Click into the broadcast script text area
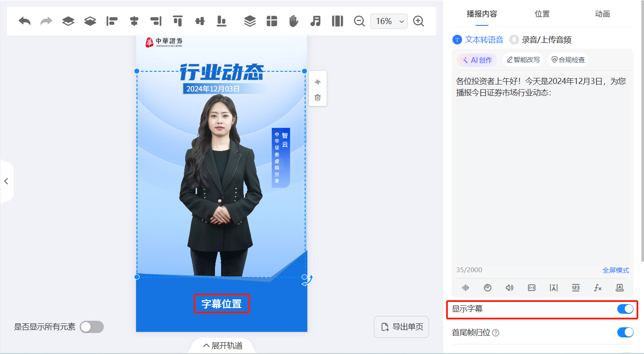Viewport: 644px width, 354px height. (543, 166)
